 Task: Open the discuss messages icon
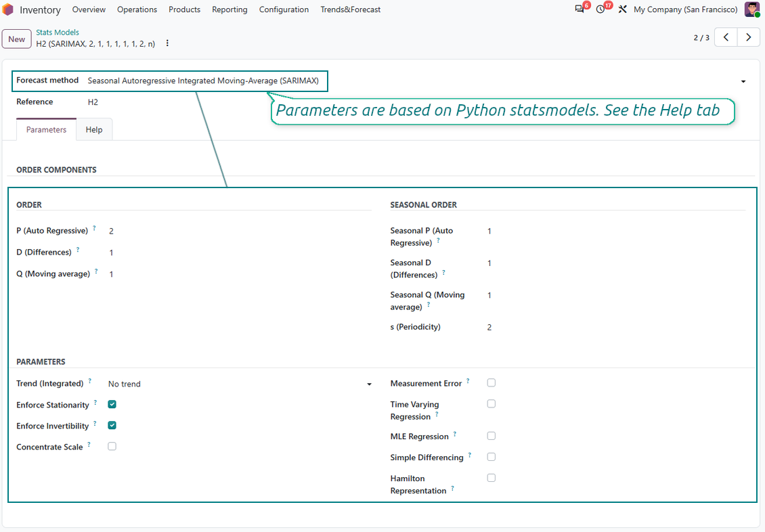coord(580,9)
